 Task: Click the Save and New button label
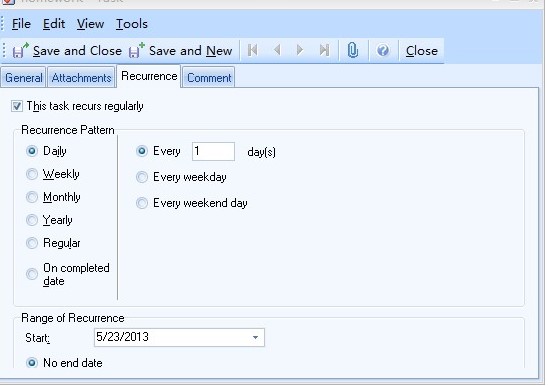click(x=191, y=51)
